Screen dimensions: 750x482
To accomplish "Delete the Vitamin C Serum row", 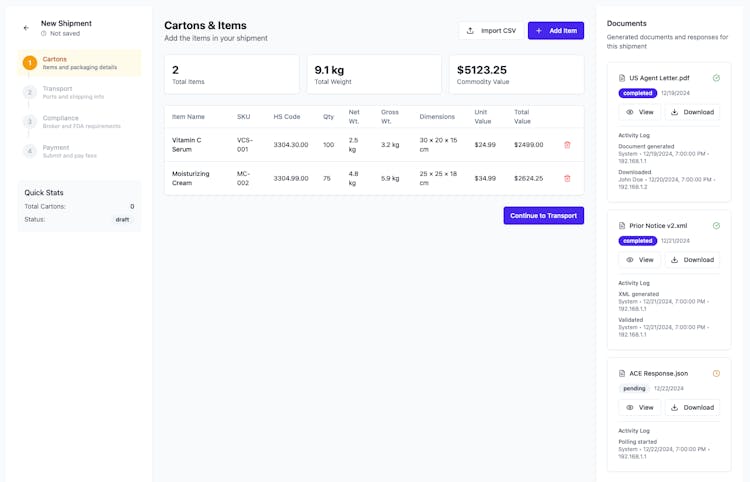I will click(x=567, y=144).
